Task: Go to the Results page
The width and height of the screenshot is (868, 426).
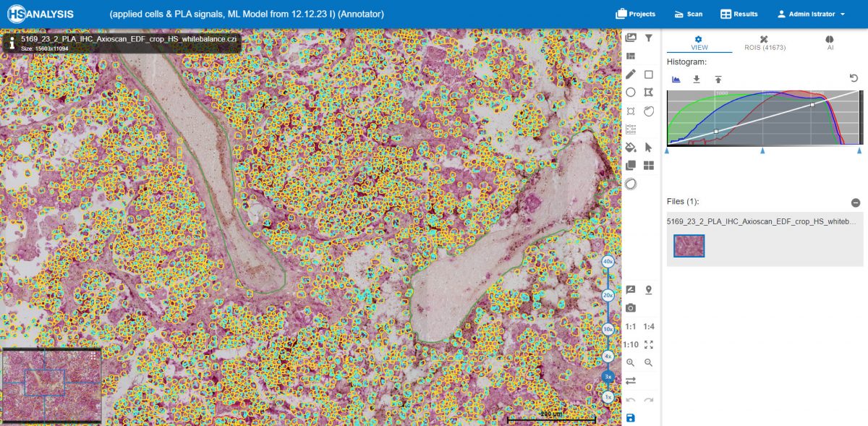Action: (x=739, y=14)
